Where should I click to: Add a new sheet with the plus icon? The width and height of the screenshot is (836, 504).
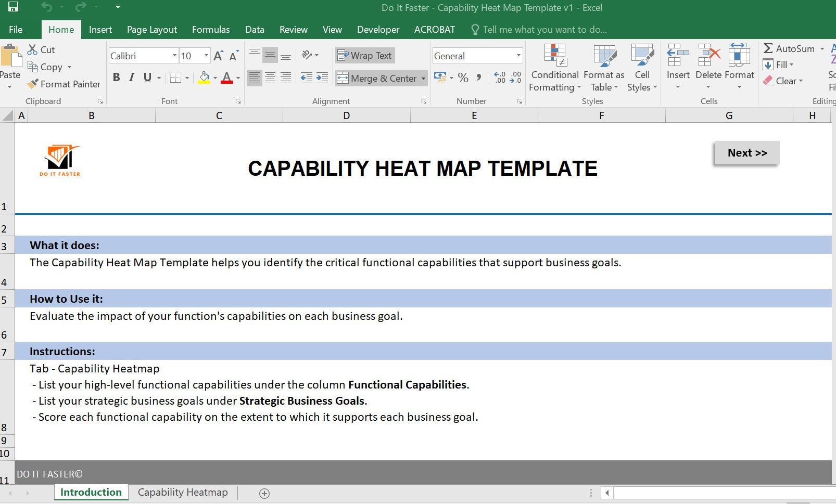(264, 493)
